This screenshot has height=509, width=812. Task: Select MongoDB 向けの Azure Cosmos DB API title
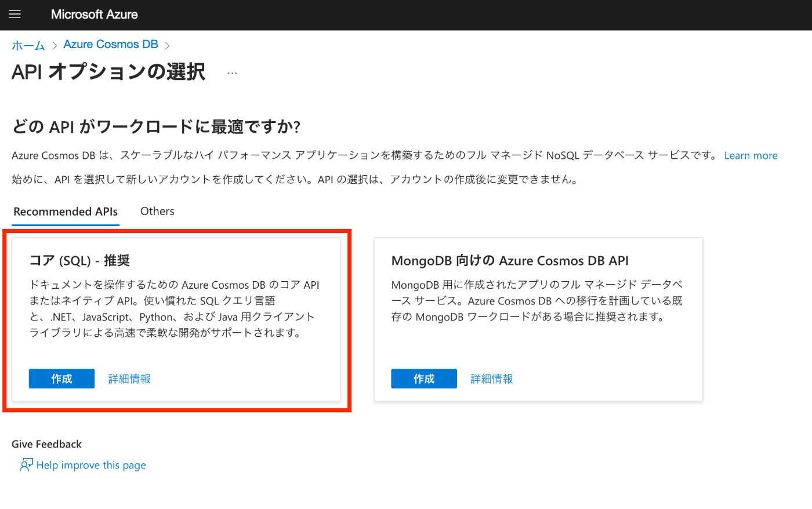click(x=510, y=261)
